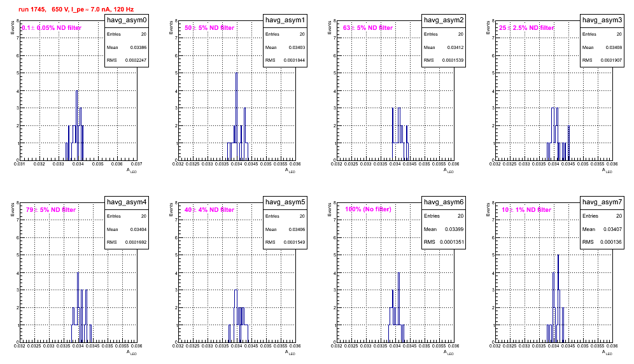Click Mean value 0.03404 in havg_asym4

tap(138, 229)
